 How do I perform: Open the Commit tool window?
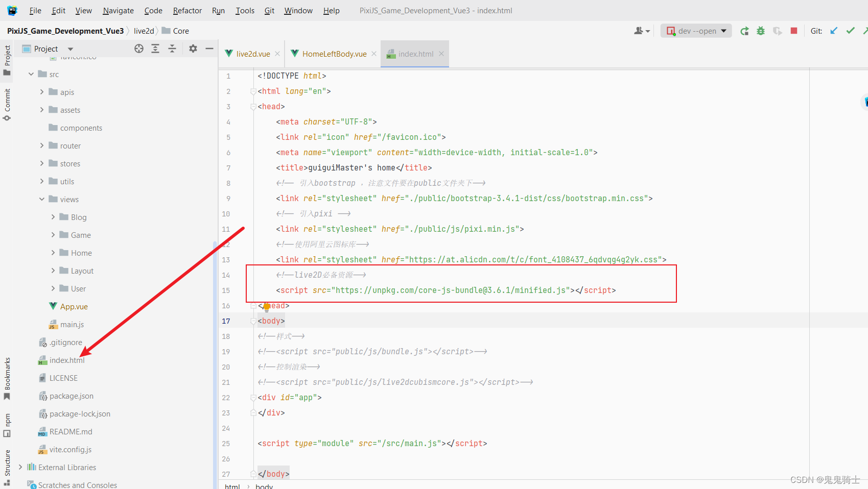(x=7, y=105)
